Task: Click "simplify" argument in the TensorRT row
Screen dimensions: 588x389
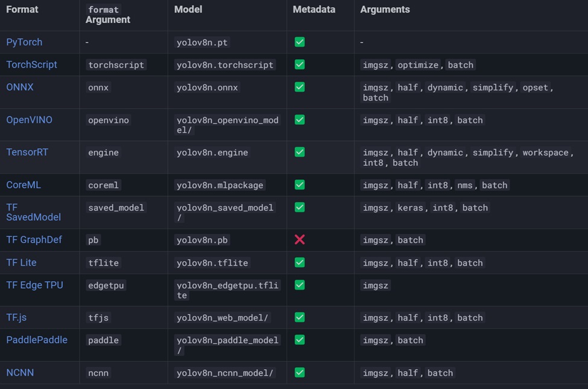Action: (493, 153)
